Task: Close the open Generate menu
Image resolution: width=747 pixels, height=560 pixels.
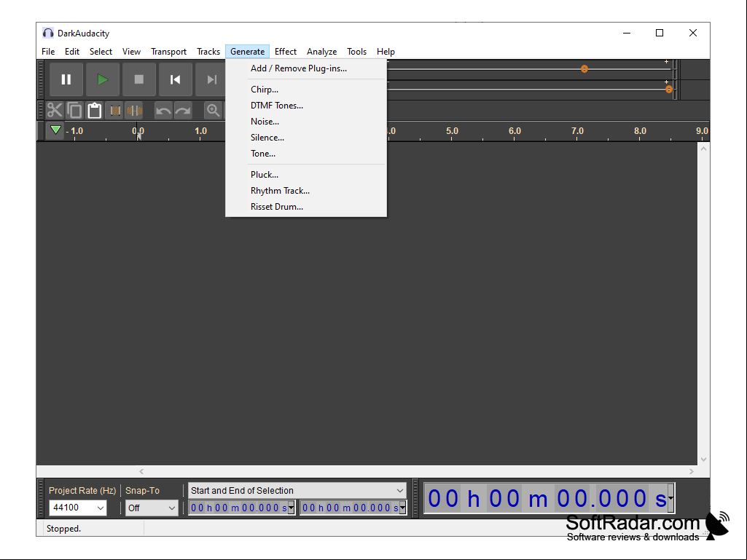Action: pyautogui.click(x=247, y=52)
